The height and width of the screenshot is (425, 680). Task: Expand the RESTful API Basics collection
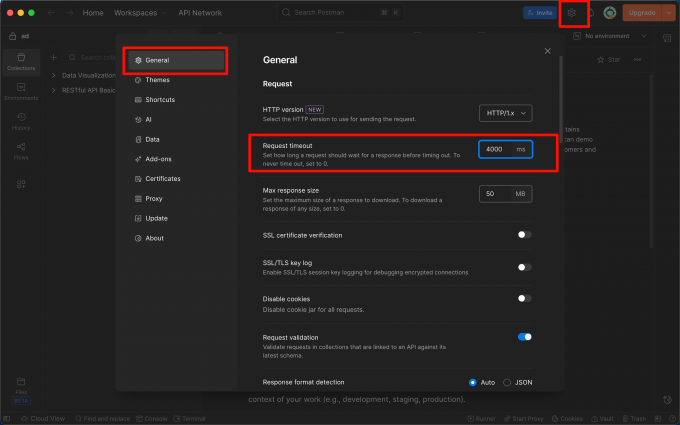(x=53, y=90)
